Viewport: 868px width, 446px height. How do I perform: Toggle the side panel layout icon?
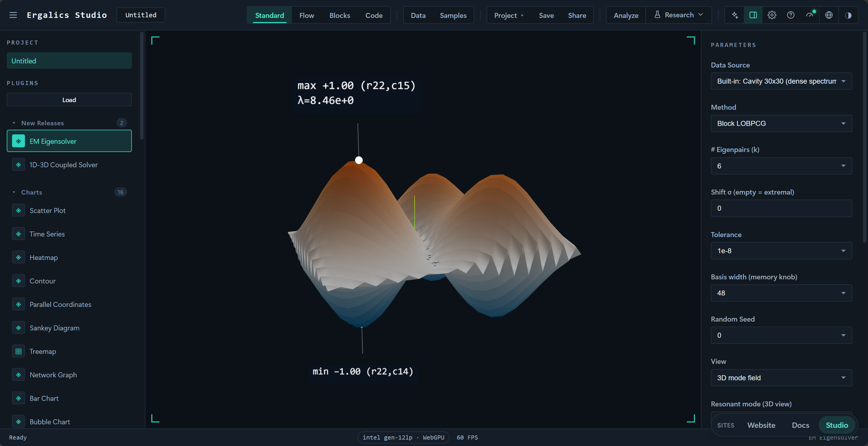753,15
